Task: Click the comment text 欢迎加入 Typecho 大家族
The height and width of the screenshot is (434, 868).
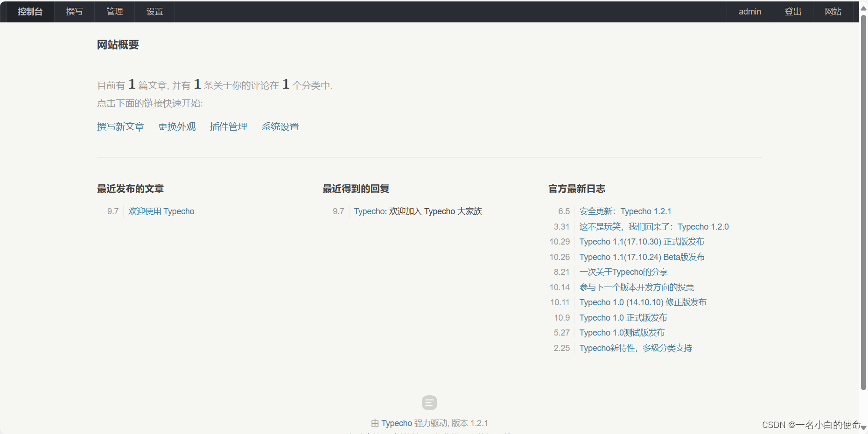Action: [x=436, y=211]
